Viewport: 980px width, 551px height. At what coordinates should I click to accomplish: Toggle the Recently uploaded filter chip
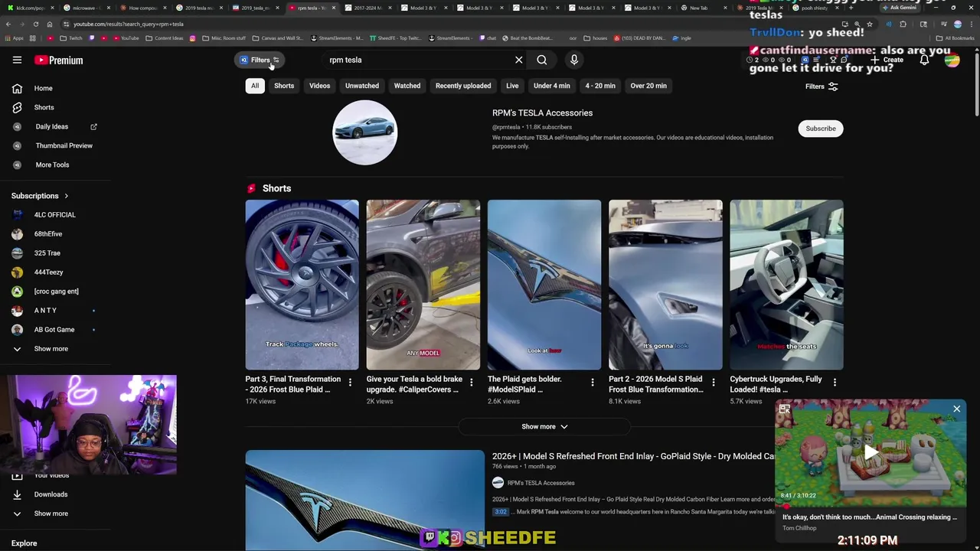463,86
